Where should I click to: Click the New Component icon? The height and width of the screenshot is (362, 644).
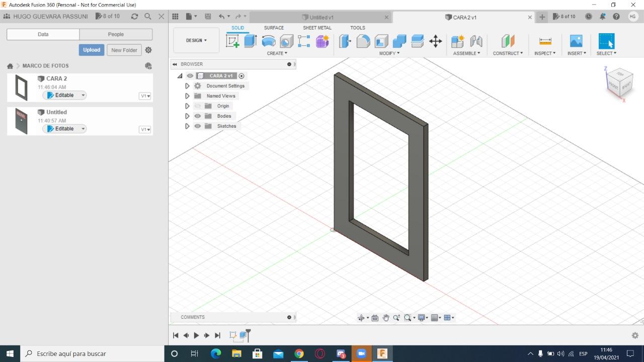click(457, 41)
